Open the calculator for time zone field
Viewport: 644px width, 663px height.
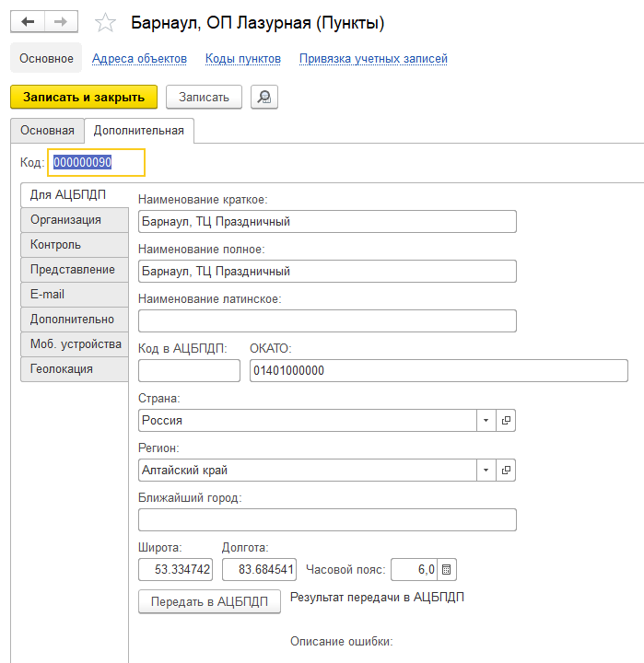point(446,570)
